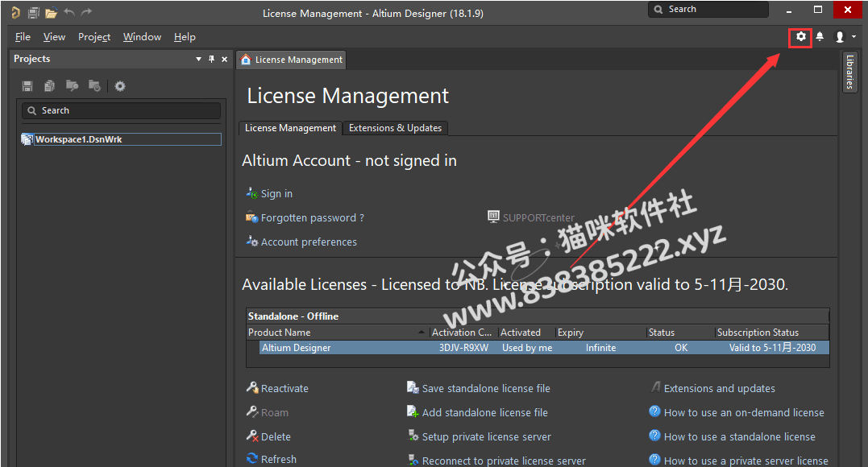Select the Altium Designer license row
The image size is (868, 467).
pyautogui.click(x=544, y=348)
